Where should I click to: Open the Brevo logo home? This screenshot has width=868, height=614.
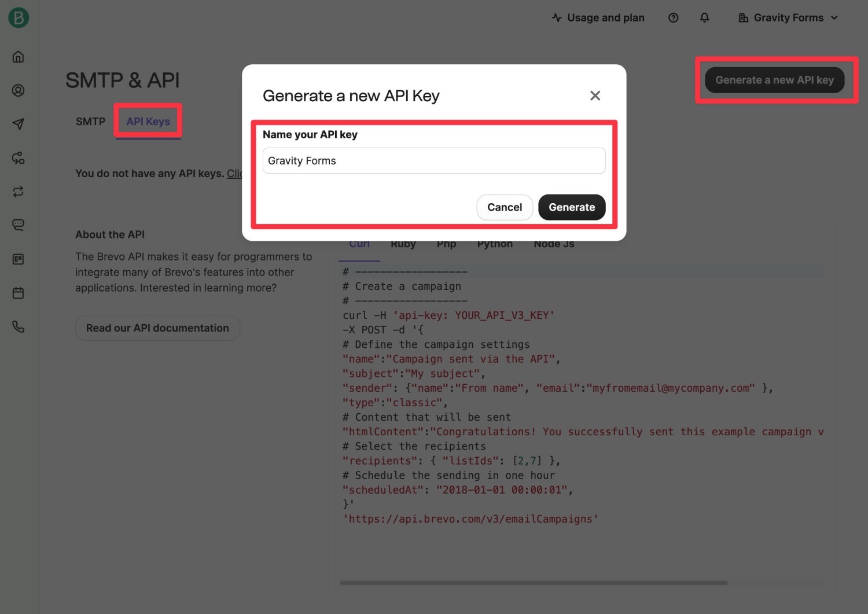tap(19, 18)
